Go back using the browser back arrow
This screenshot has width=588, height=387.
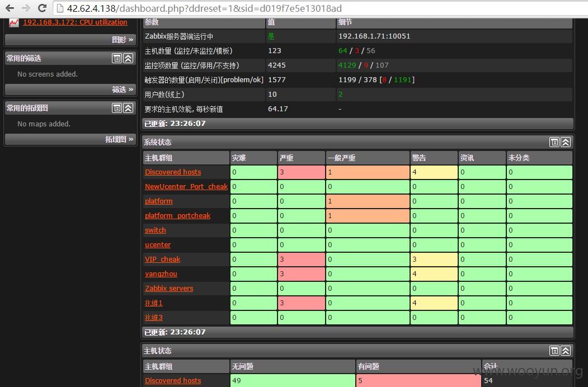pos(10,8)
